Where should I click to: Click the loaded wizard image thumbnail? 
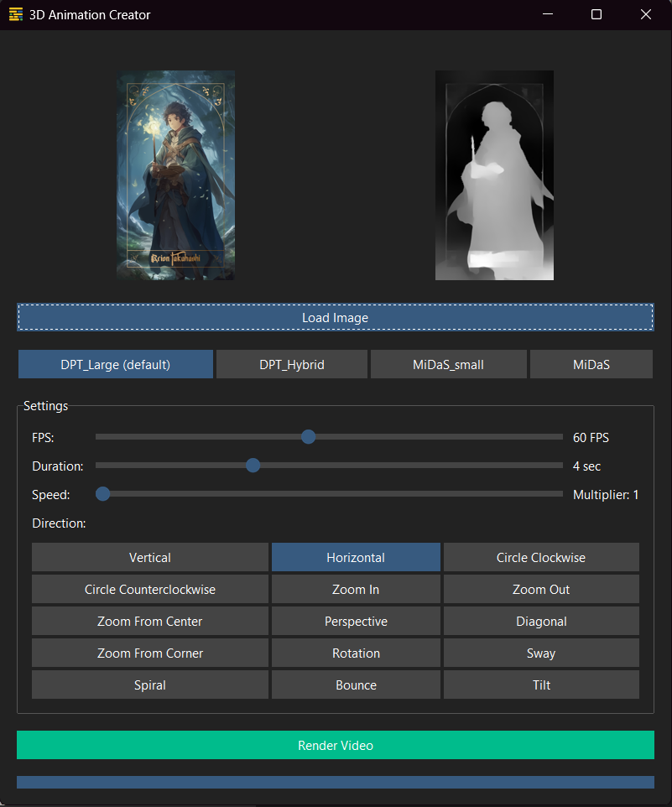(x=175, y=175)
